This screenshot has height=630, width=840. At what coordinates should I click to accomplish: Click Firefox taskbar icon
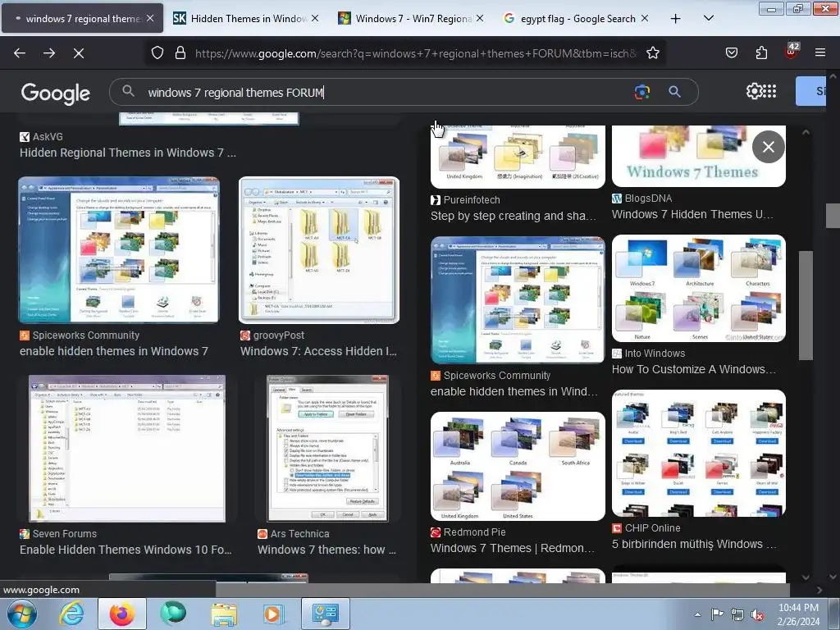click(x=122, y=614)
